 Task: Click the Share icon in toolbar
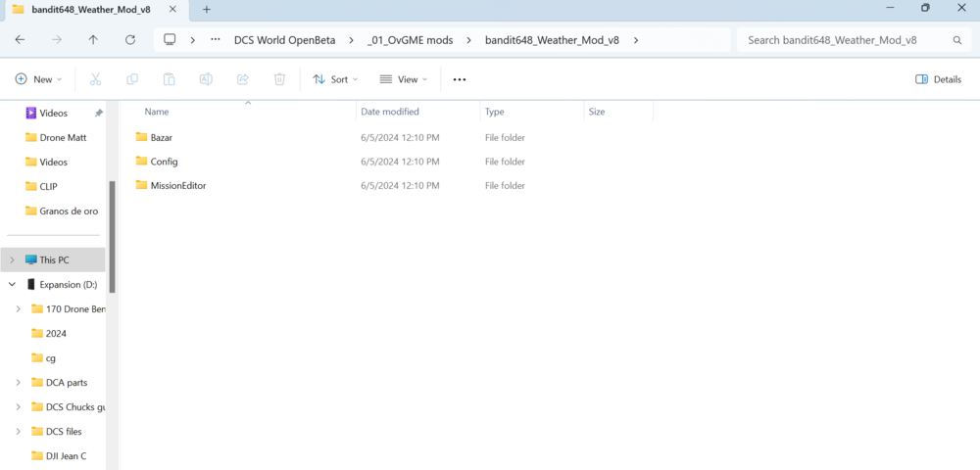pos(242,79)
